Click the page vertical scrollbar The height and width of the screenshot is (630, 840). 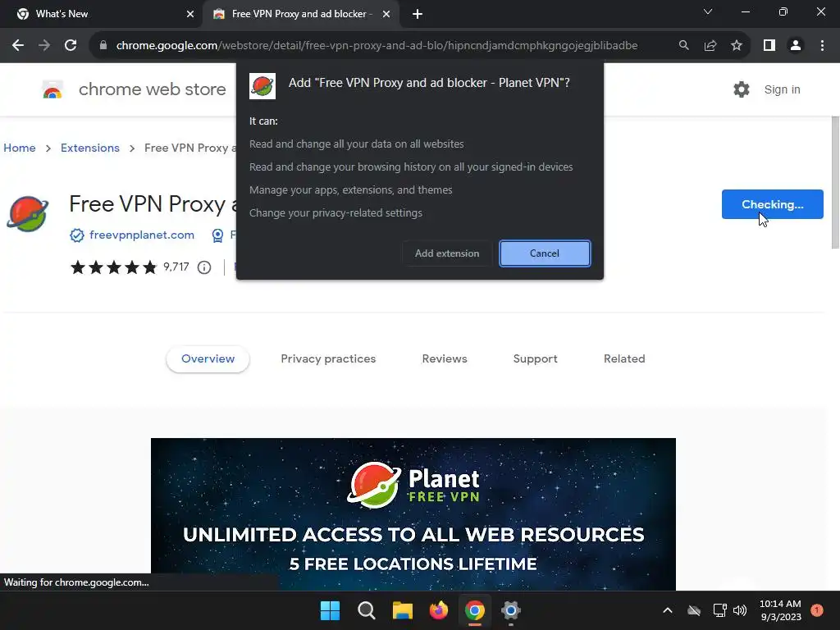point(835,182)
